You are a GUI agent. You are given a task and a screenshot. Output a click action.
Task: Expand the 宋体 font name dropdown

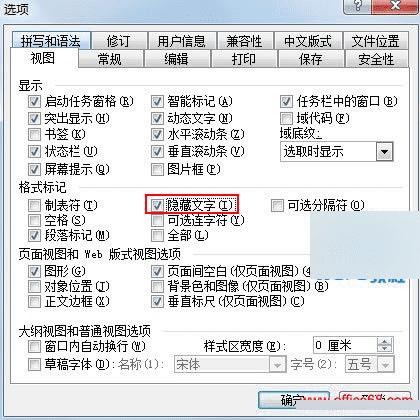point(277,365)
